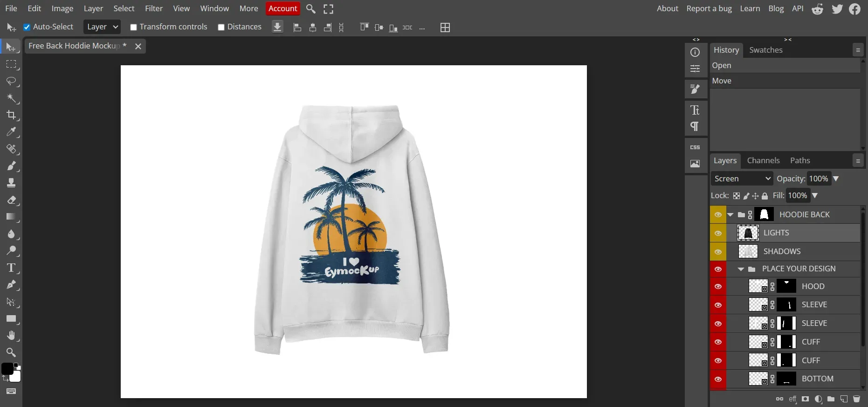Open the Opacity slider arrow
Screen dimensions: 868x407
[836, 179]
